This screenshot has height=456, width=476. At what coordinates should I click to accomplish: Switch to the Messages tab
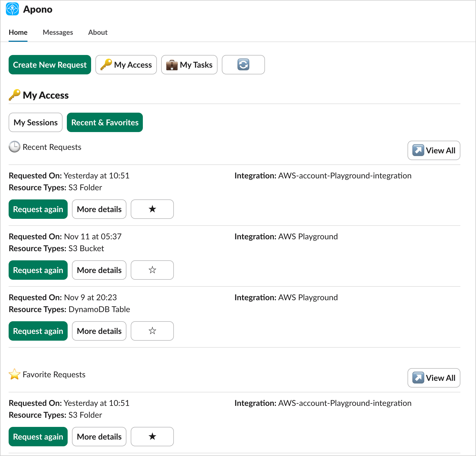click(58, 32)
